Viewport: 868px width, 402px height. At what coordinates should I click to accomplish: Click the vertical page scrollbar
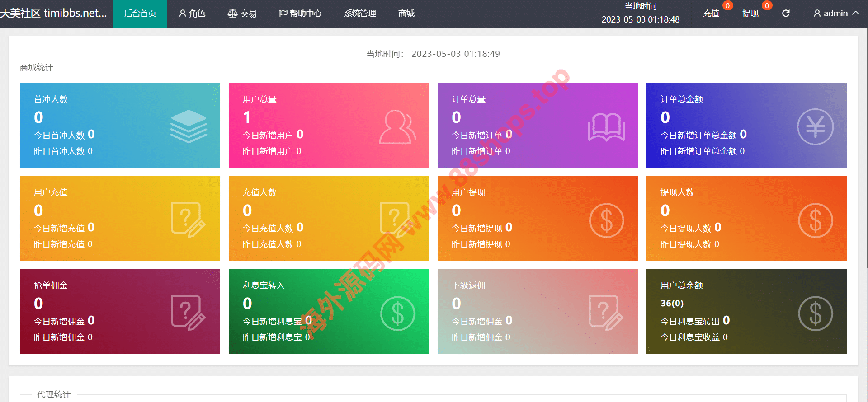point(865,149)
